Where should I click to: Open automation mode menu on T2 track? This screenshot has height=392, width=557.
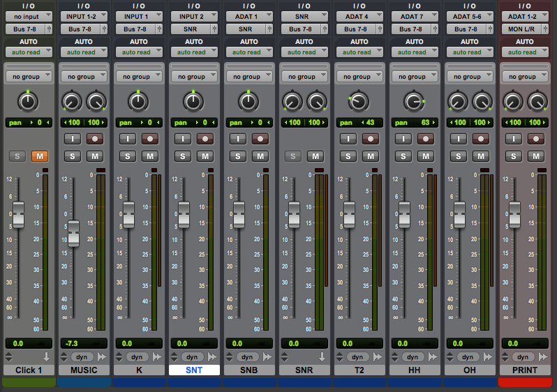[x=358, y=52]
